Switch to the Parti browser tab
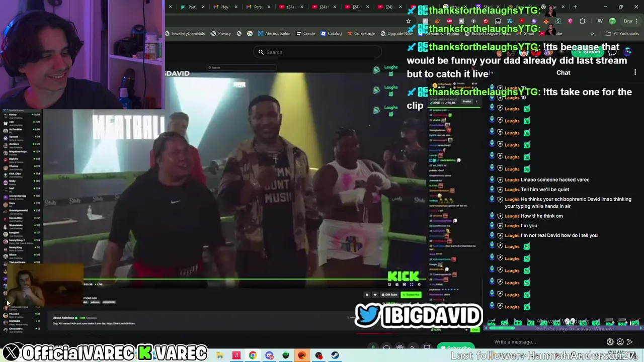This screenshot has width=644, height=362. 189,7
